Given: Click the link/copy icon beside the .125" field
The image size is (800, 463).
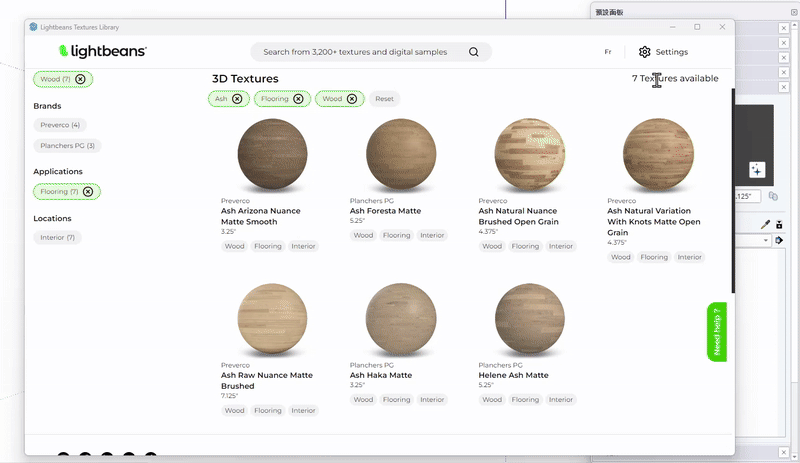Looking at the screenshot, I should [773, 196].
